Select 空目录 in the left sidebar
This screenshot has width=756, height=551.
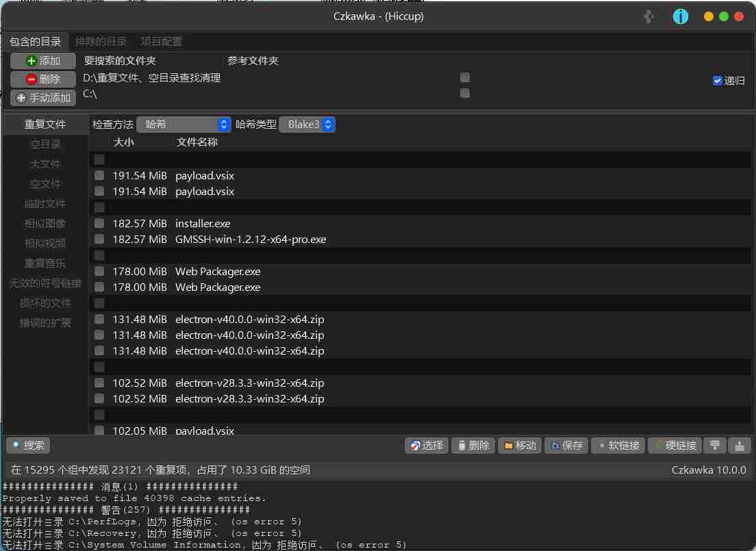pos(45,144)
